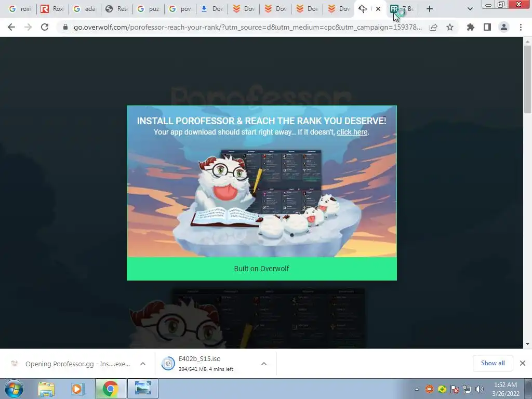Switch to the first orange 'Dov' tab
Screen dimensions: 532x399
244,9
